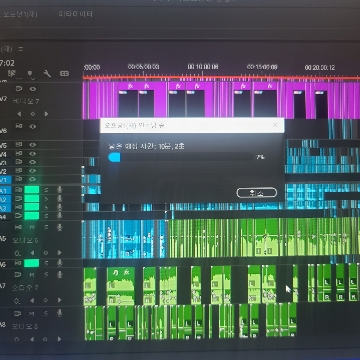Toggle linked selection icon in timeline header
This screenshot has width=360, height=360.
click(12, 73)
